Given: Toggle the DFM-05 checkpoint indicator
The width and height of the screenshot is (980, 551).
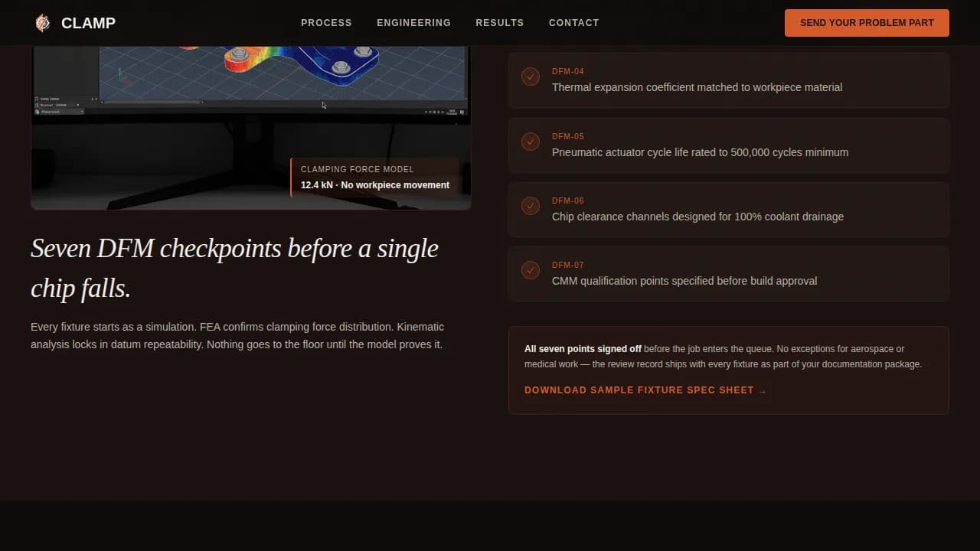Looking at the screenshot, I should click(531, 142).
